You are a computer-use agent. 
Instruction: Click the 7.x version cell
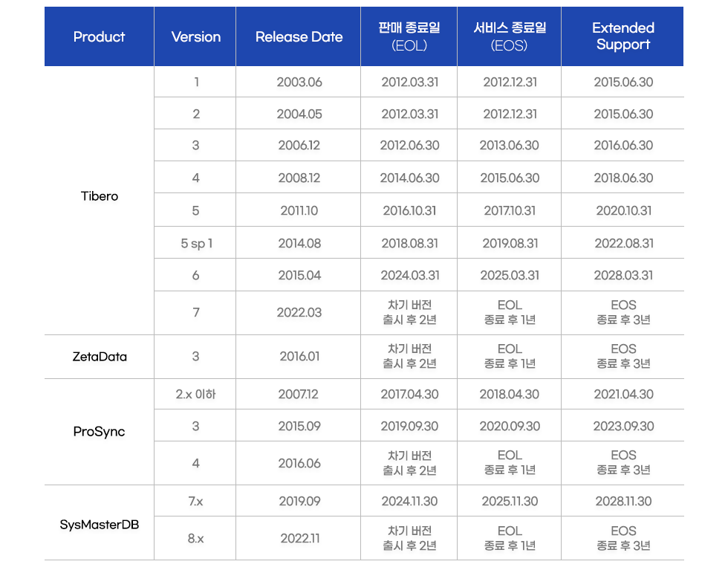(196, 501)
